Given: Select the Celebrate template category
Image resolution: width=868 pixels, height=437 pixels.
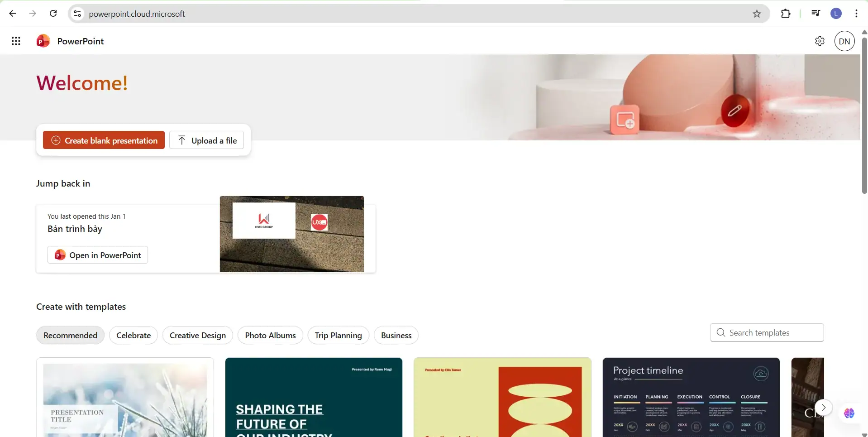Looking at the screenshot, I should click(x=134, y=335).
